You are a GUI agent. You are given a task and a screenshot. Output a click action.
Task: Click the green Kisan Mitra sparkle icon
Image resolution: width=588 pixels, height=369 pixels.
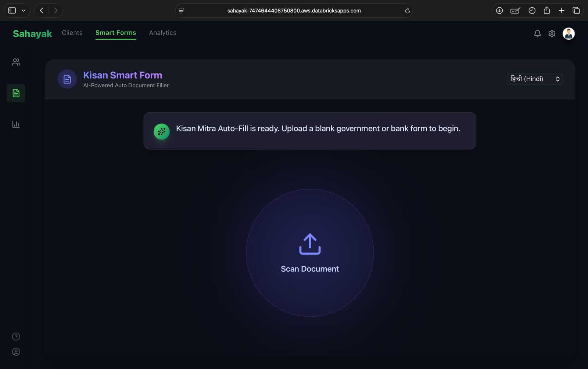pos(161,131)
